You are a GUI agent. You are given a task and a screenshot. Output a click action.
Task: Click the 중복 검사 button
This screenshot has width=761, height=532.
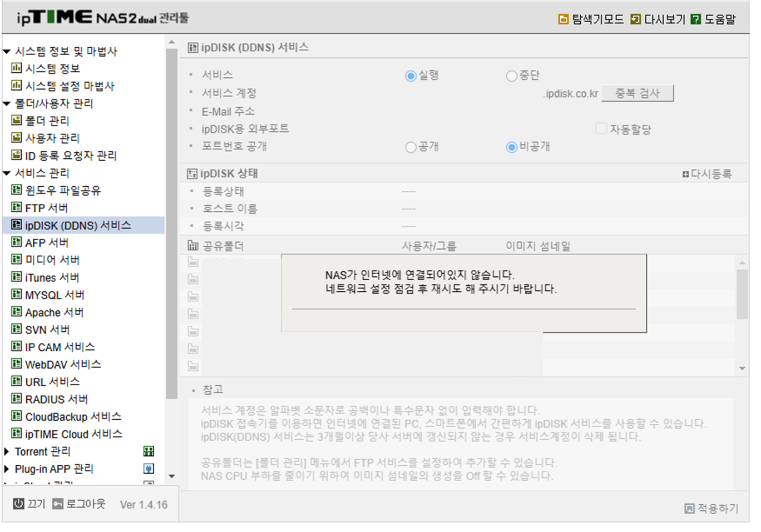coord(638,93)
